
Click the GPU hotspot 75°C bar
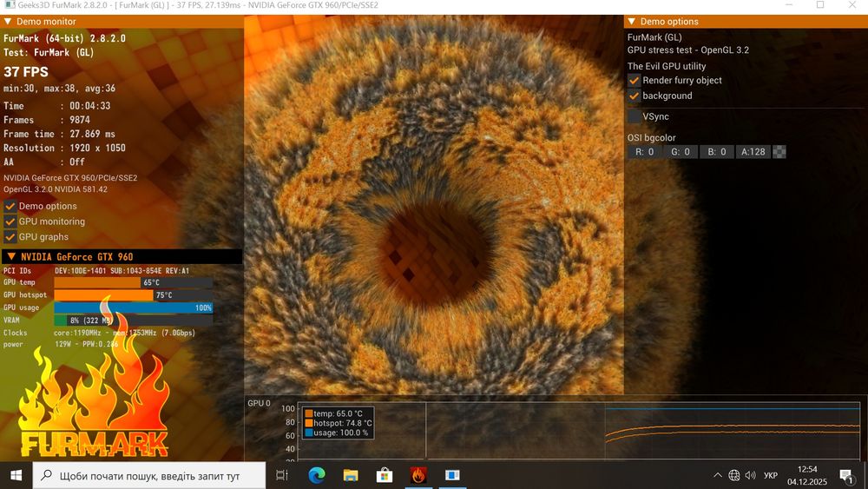pos(134,295)
